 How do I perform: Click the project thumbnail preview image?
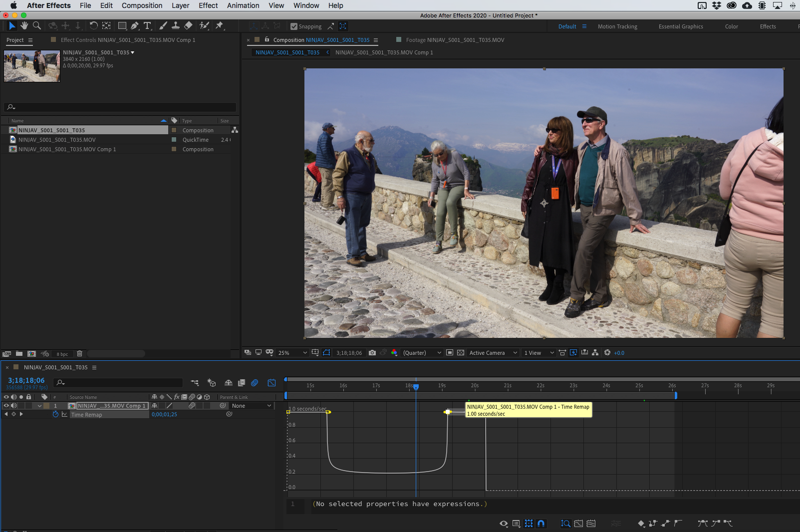pos(31,65)
